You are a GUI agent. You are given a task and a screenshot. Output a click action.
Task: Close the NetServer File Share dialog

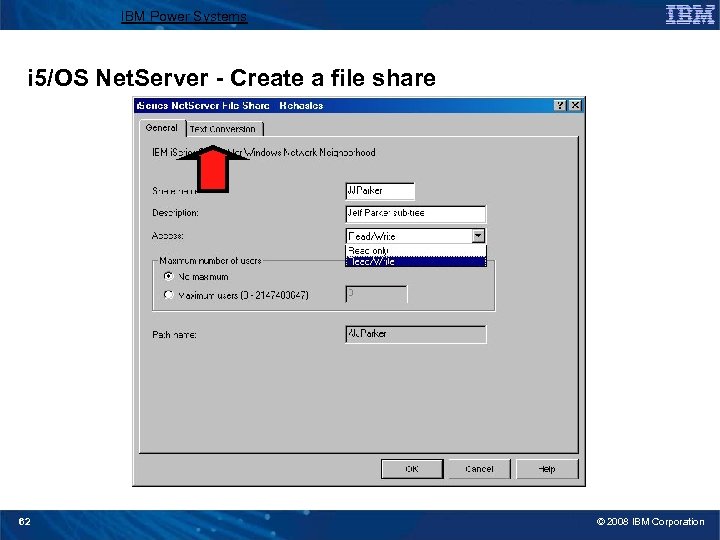click(575, 105)
